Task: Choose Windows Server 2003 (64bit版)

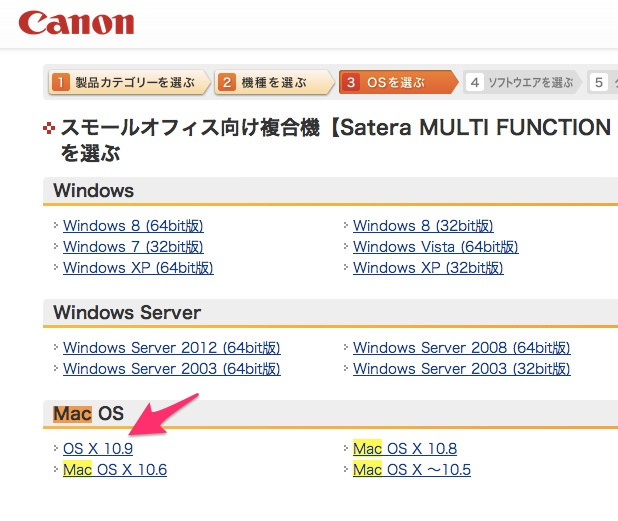Action: point(172,369)
